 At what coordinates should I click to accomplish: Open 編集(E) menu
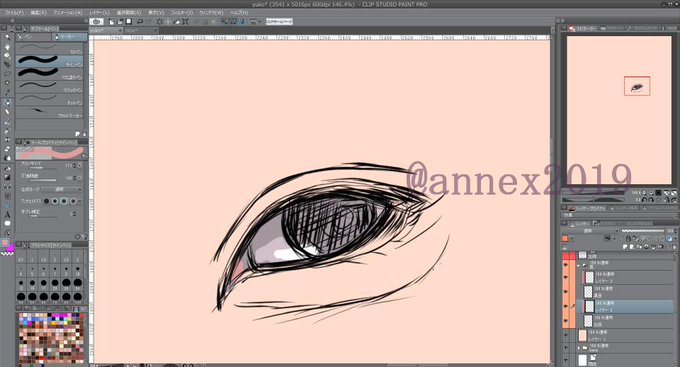coord(38,13)
